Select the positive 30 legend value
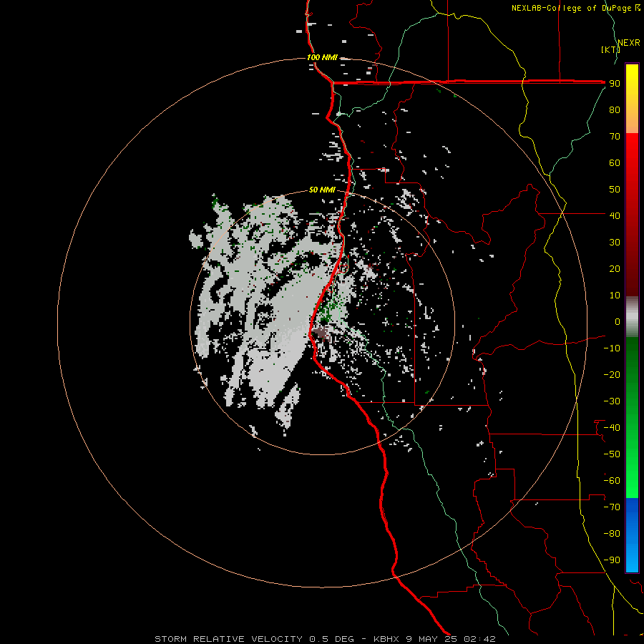 click(x=615, y=243)
